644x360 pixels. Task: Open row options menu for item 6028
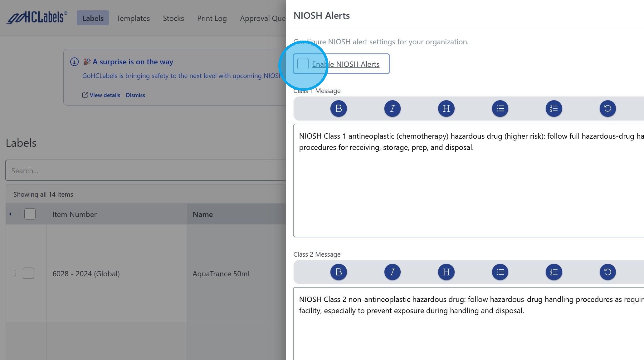pyautogui.click(x=15, y=274)
